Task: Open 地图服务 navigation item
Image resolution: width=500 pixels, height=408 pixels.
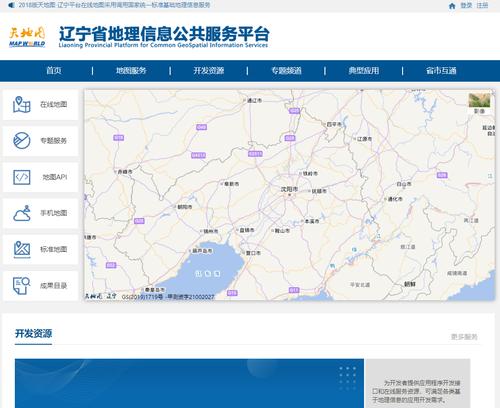Action: tap(131, 71)
